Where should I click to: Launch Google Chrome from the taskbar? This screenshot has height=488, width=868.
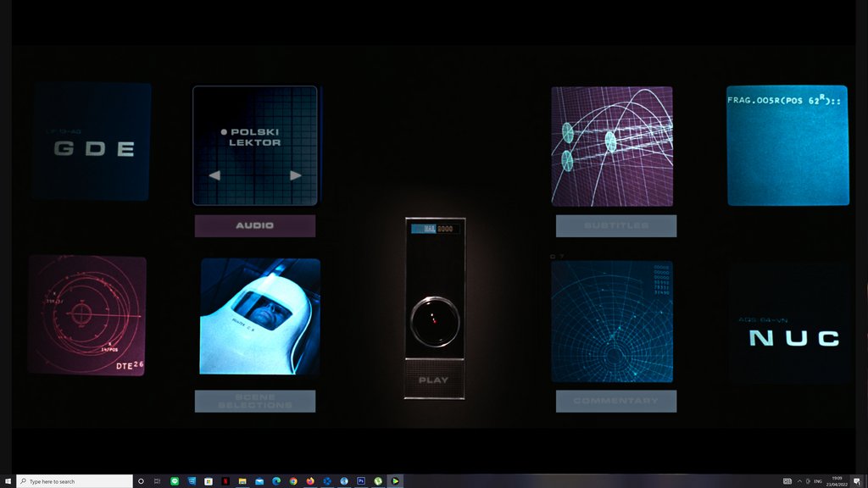[293, 481]
